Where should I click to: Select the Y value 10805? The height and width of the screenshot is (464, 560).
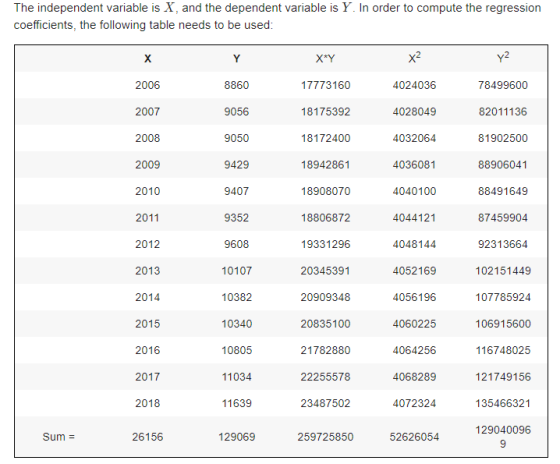point(236,350)
